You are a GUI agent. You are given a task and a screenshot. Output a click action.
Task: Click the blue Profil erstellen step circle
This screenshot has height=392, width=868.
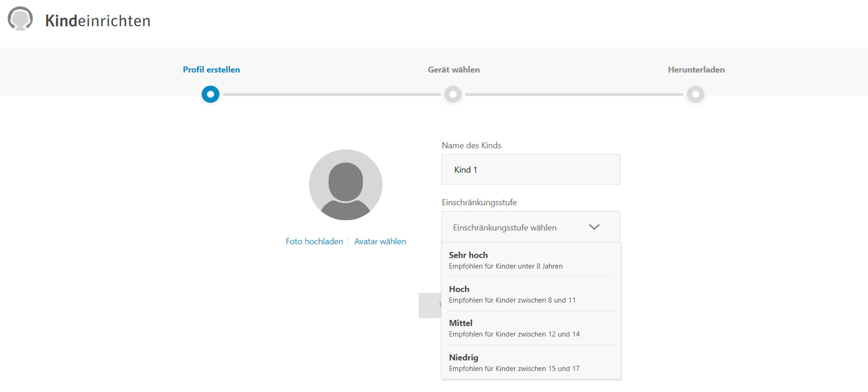tap(210, 94)
